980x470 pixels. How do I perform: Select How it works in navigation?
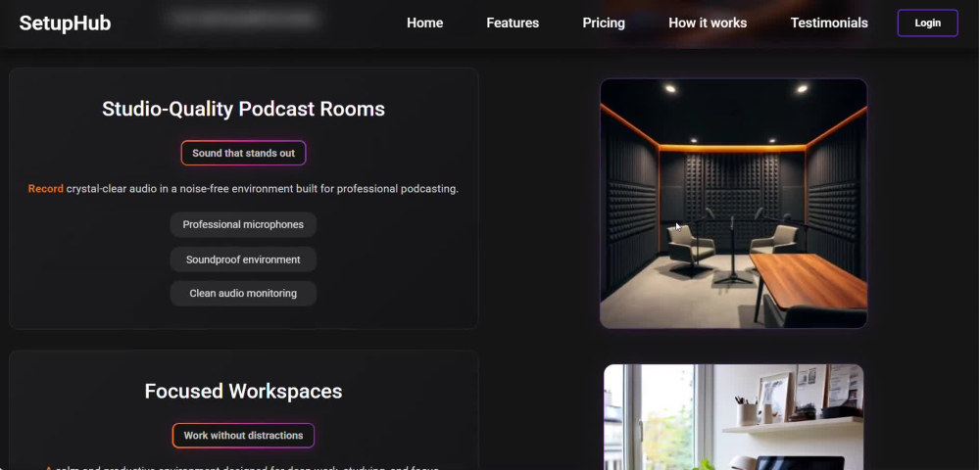pyautogui.click(x=708, y=23)
